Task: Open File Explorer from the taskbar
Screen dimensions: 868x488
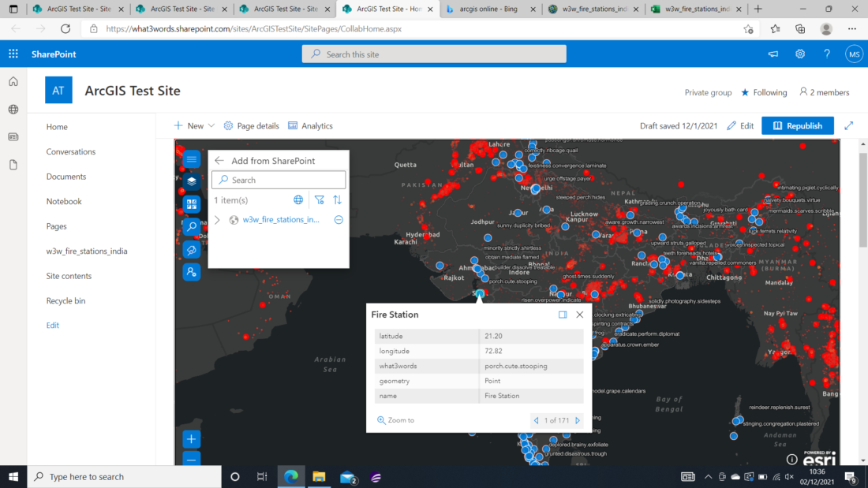Action: tap(319, 477)
